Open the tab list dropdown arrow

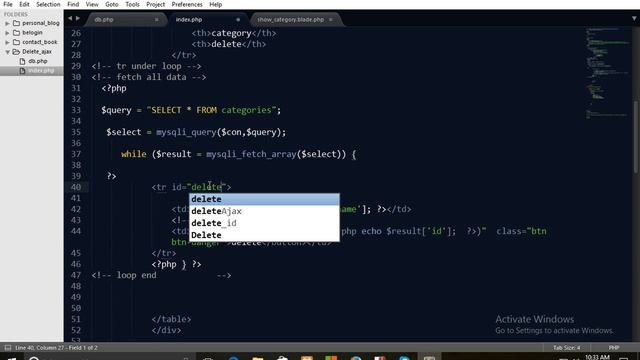tap(634, 19)
